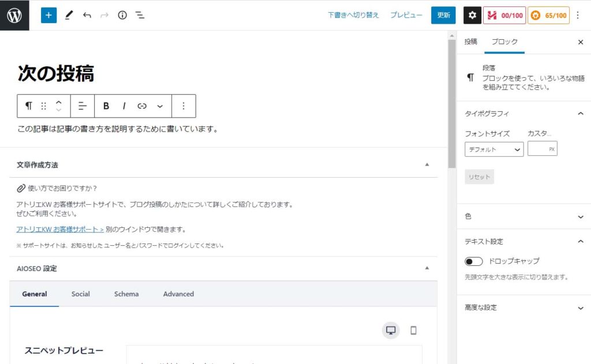Expand the 高度な設定 section

click(522, 307)
